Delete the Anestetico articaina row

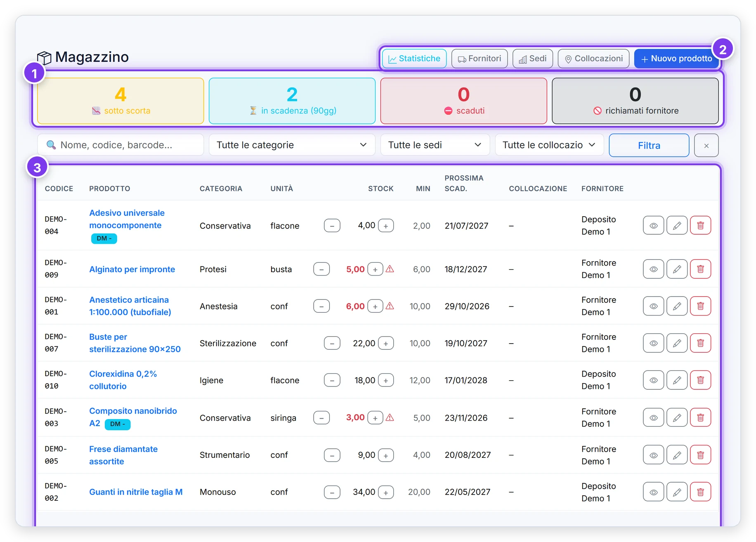[x=700, y=306]
